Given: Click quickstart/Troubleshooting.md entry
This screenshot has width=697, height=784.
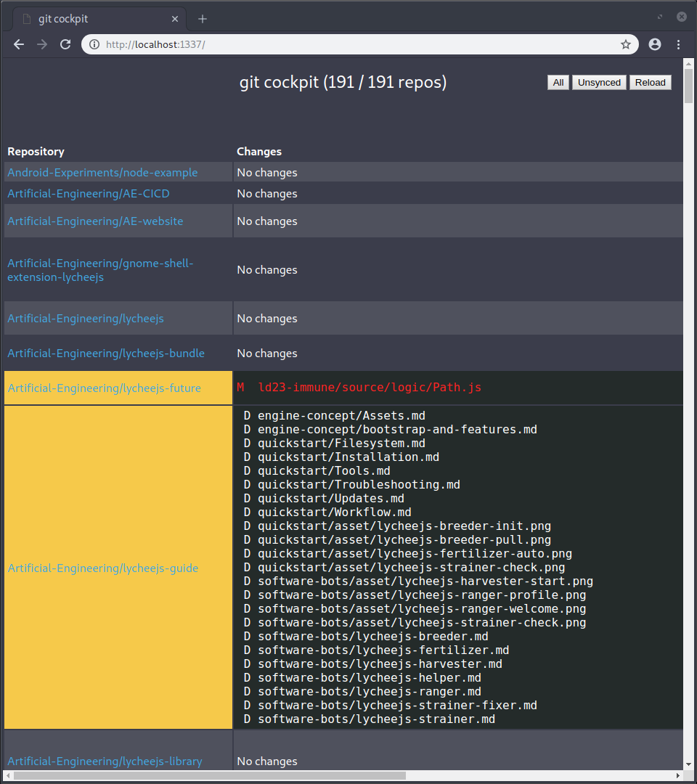Looking at the screenshot, I should coord(359,485).
